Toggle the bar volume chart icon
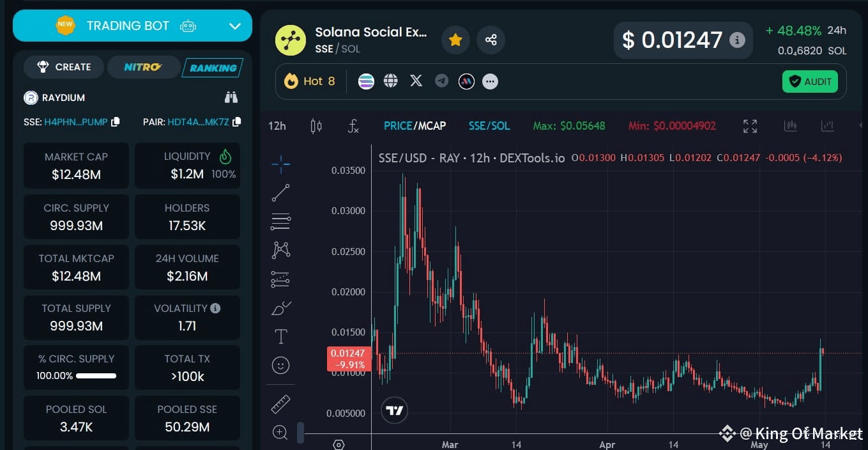This screenshot has width=868, height=450. tap(828, 126)
